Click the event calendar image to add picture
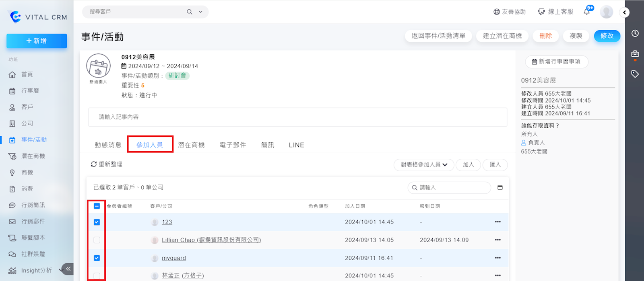 [x=98, y=66]
